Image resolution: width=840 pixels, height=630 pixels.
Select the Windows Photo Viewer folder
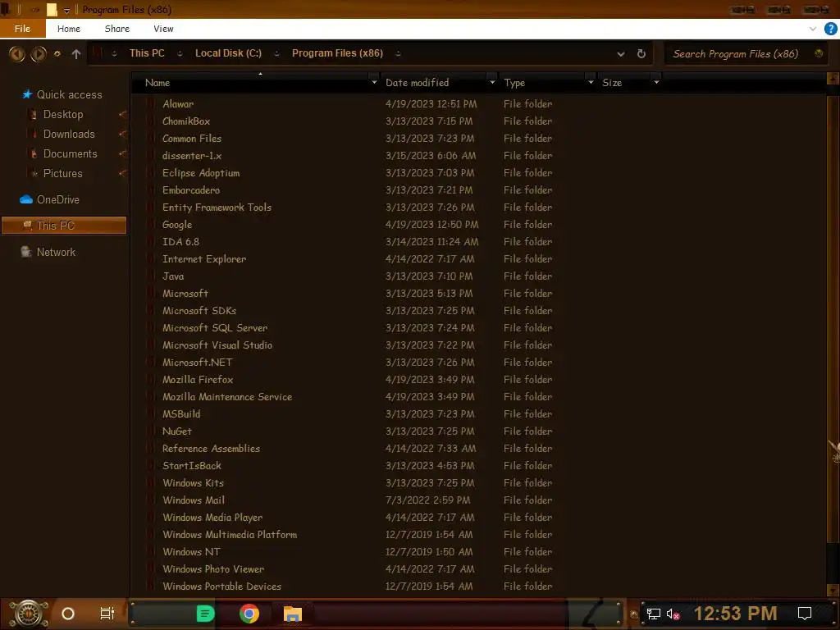point(213,569)
